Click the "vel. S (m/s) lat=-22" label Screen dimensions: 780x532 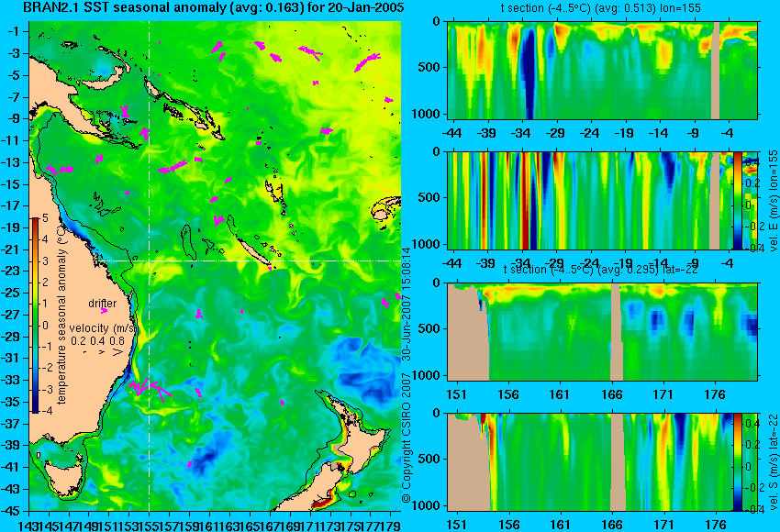773,462
